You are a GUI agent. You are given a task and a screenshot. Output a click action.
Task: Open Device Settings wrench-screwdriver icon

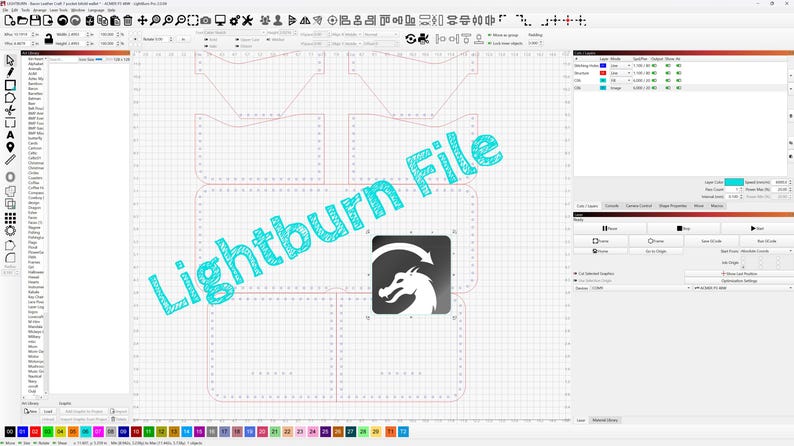pos(247,20)
